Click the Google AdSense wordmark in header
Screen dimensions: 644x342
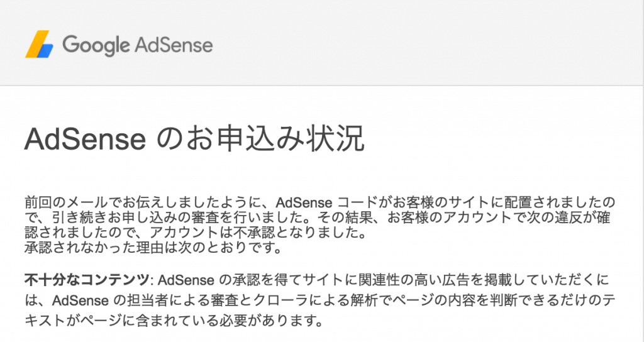click(138, 45)
